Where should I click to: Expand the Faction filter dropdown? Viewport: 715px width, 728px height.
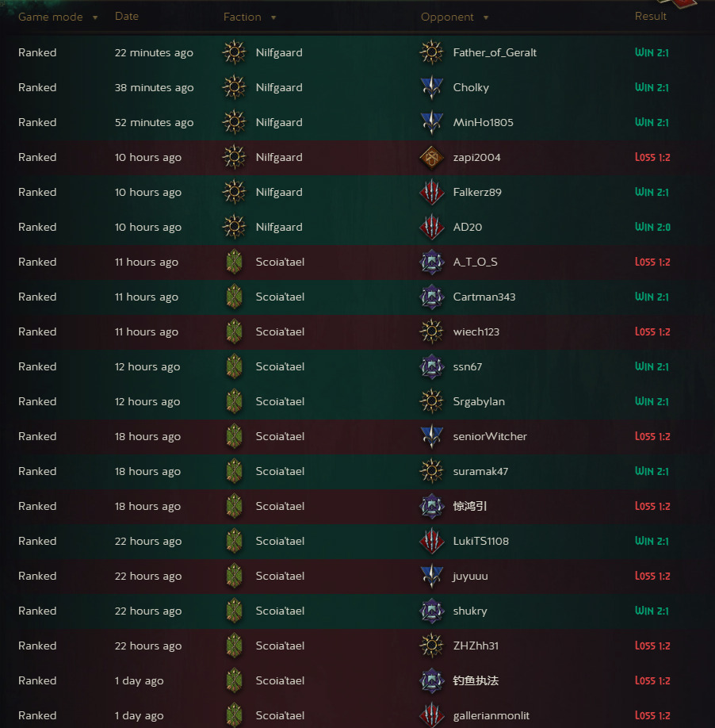tap(273, 17)
